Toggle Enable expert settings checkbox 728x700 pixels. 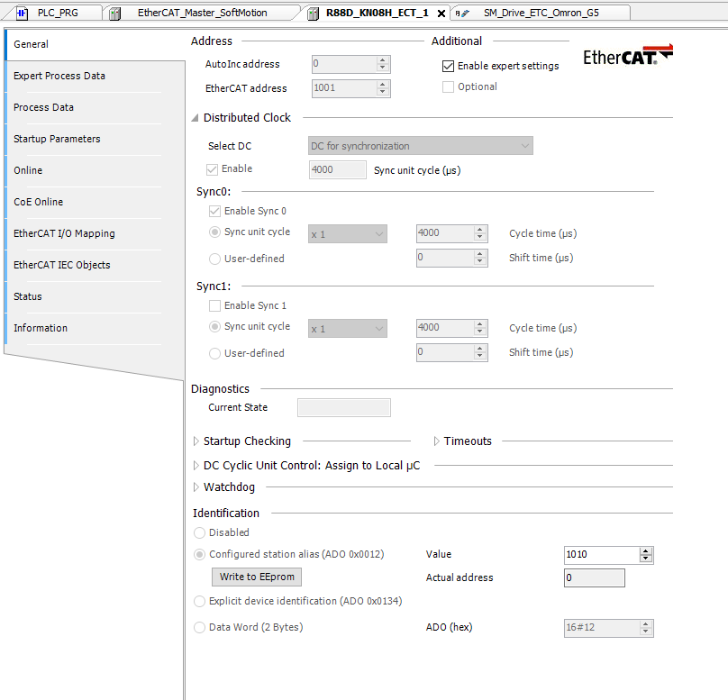pos(448,66)
